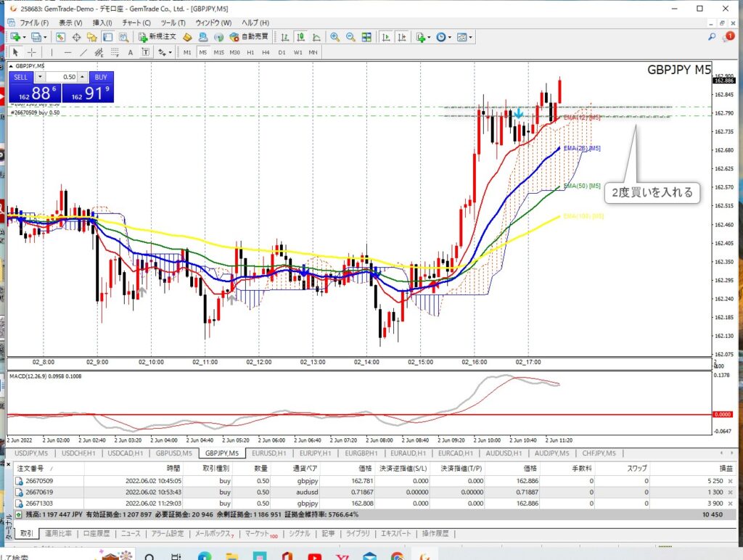Open MetaEditor with the yellow book icon

[187, 37]
